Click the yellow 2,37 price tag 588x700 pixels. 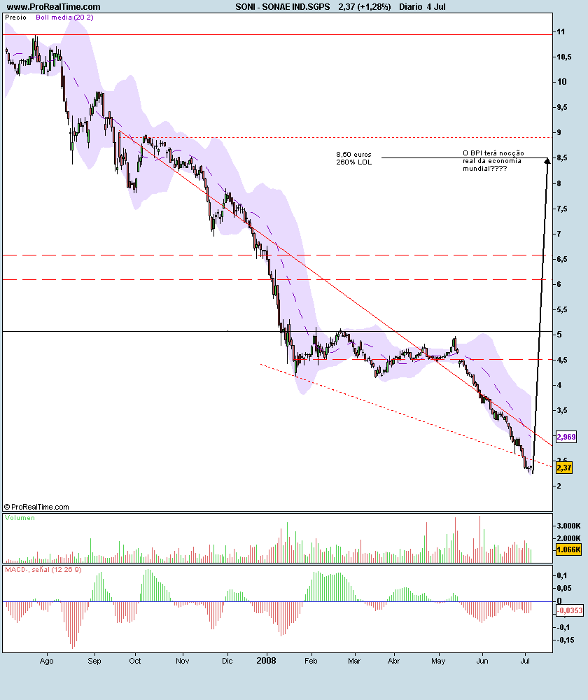[564, 468]
